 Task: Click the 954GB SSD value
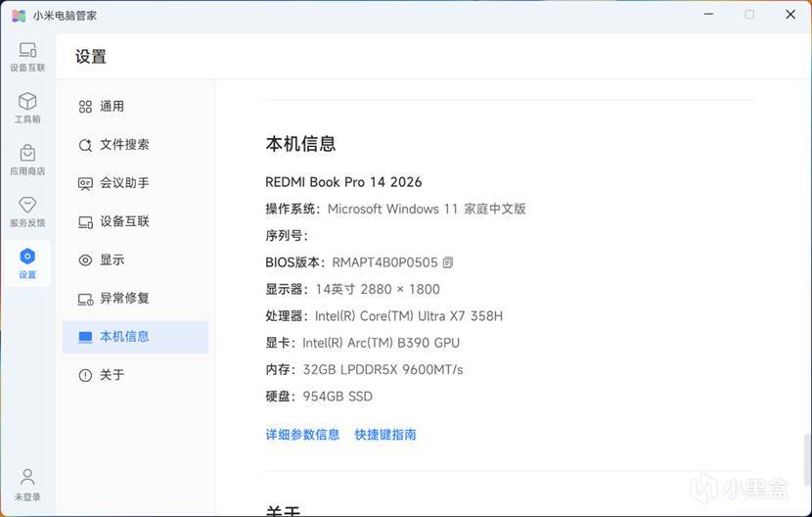[x=338, y=397]
